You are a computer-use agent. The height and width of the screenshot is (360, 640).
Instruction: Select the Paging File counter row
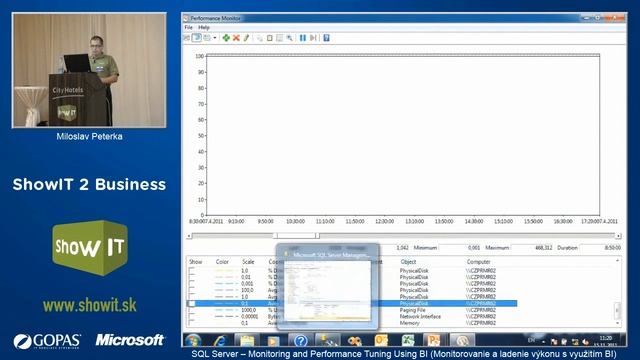352,310
